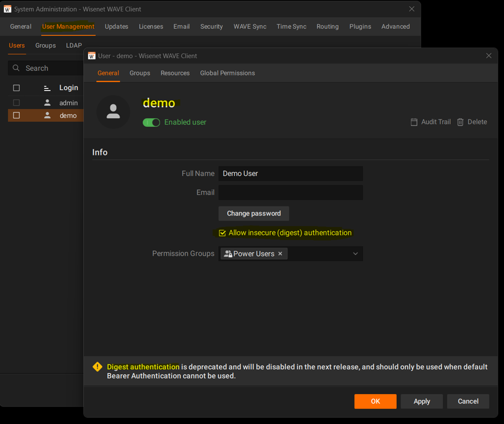This screenshot has height=424, width=504.
Task: Open the Plugins tab
Action: pyautogui.click(x=360, y=26)
